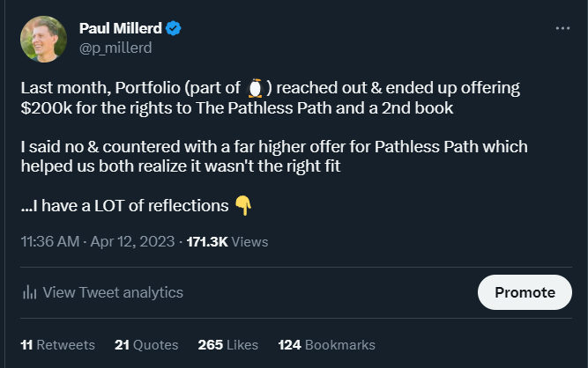
Task: Open the @p_millerd handle link
Action: tap(115, 48)
